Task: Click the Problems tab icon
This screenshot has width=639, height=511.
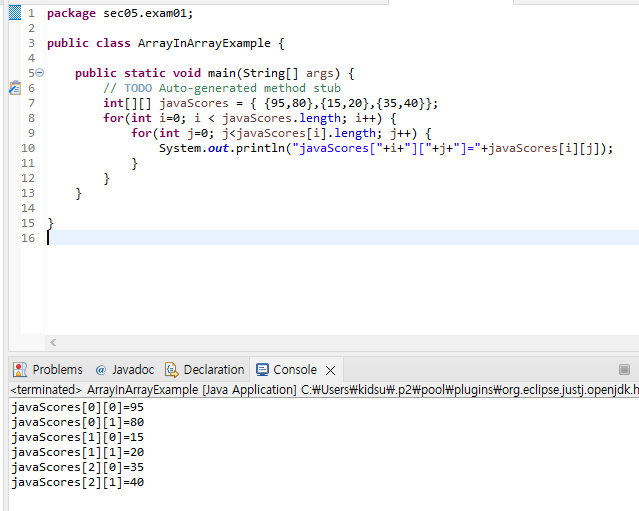Action: pos(20,370)
